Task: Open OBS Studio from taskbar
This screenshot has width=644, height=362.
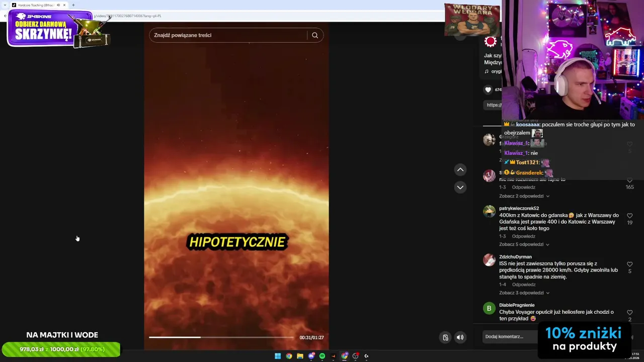Action: (x=355, y=356)
